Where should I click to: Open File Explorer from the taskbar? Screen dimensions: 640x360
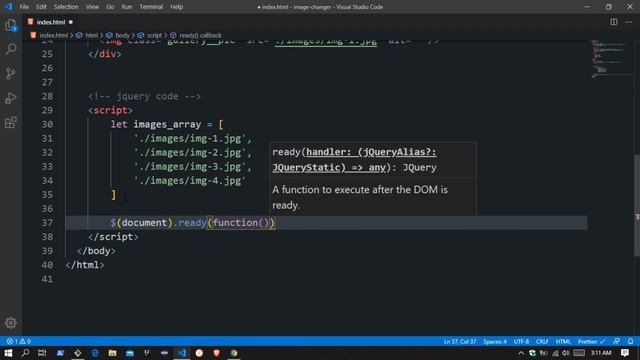click(112, 353)
